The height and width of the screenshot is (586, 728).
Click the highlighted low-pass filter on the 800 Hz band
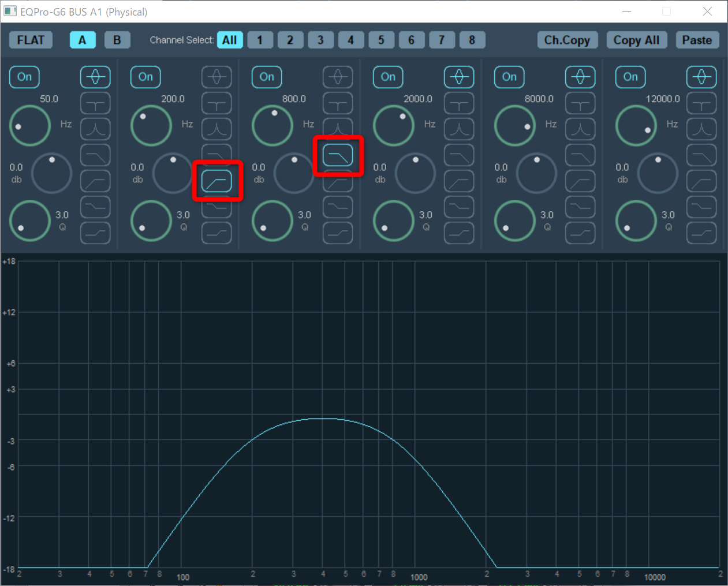[x=338, y=155]
